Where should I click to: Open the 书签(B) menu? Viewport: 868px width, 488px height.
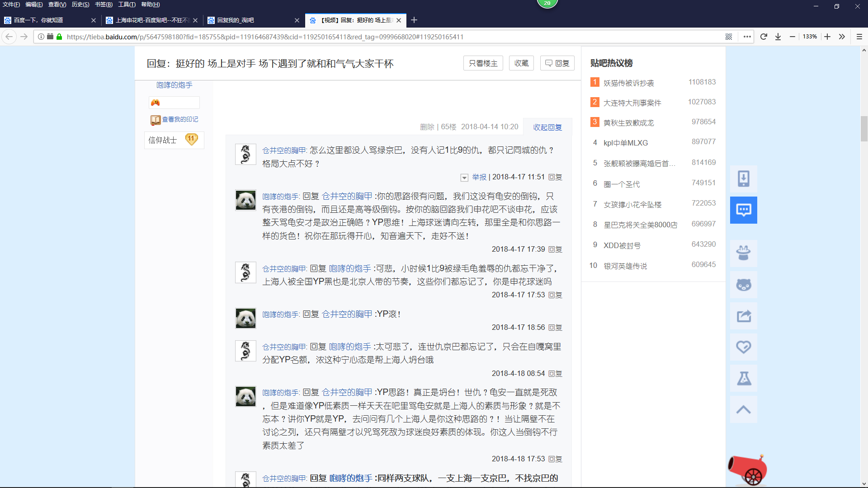pos(104,5)
